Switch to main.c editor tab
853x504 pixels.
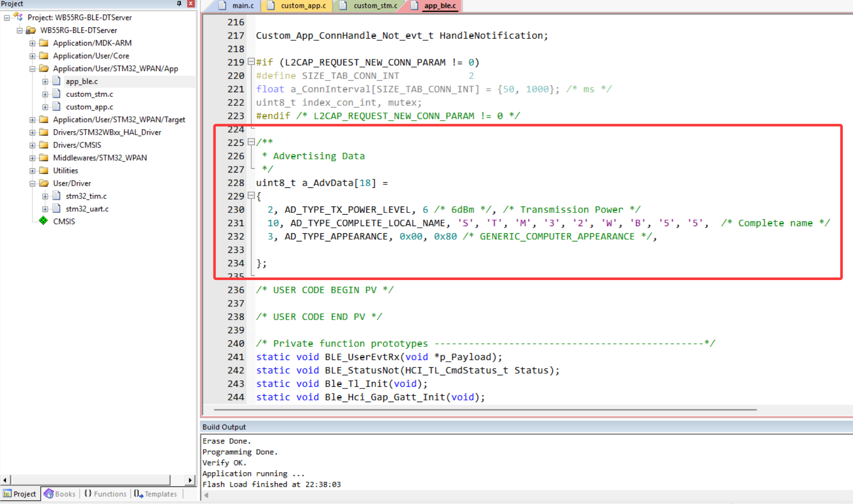point(242,6)
